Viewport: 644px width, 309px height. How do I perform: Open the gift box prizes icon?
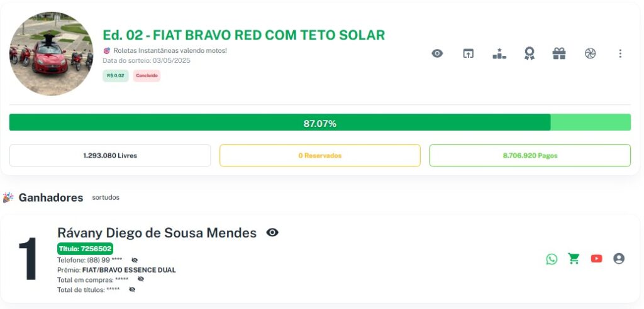pos(559,54)
